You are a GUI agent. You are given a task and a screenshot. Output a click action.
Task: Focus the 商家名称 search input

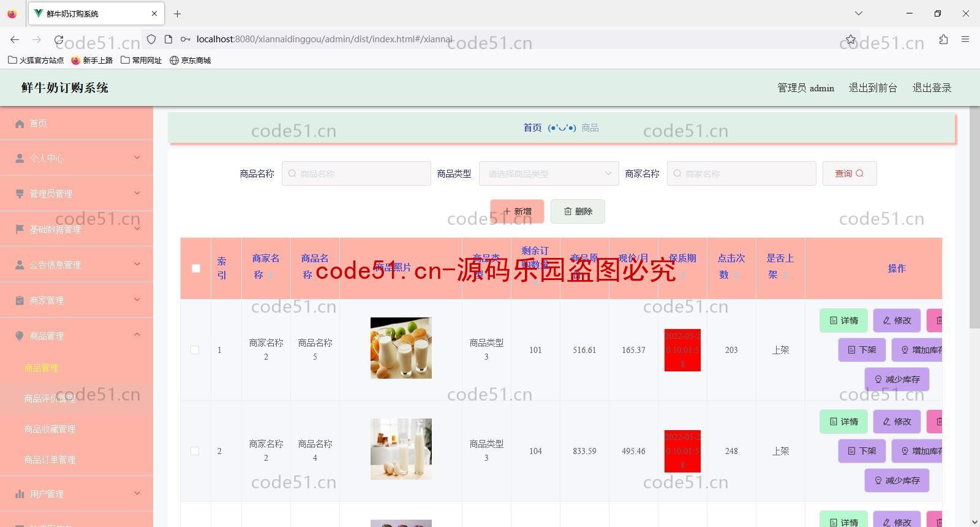(742, 173)
